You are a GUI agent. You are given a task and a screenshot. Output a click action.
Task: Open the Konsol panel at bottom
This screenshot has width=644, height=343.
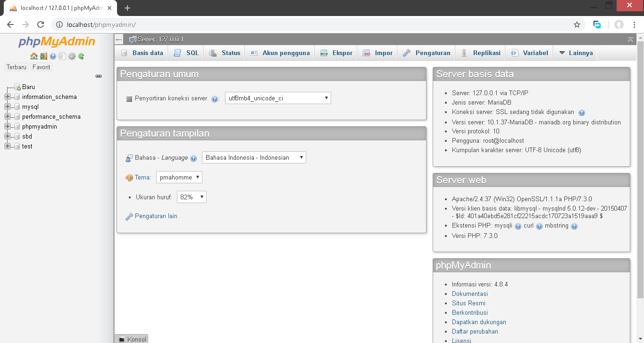coord(133,339)
